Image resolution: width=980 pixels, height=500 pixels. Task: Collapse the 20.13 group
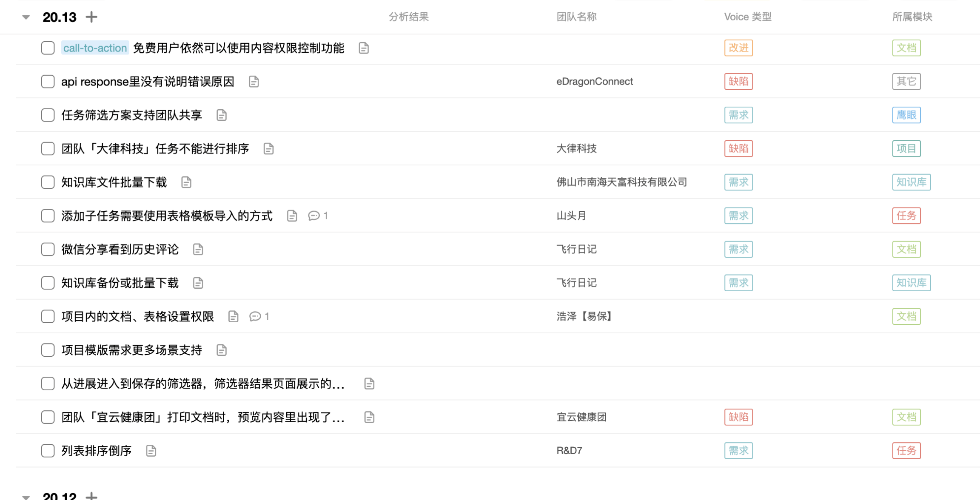[x=26, y=17]
